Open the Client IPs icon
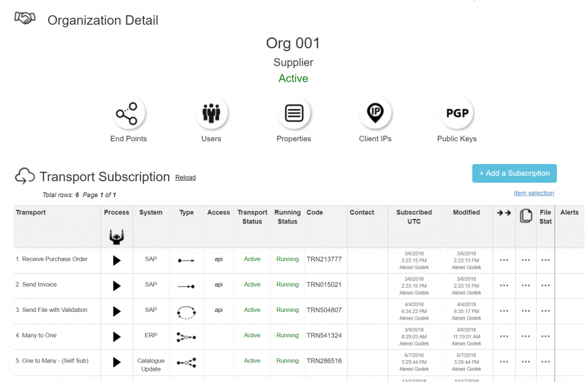 375,113
